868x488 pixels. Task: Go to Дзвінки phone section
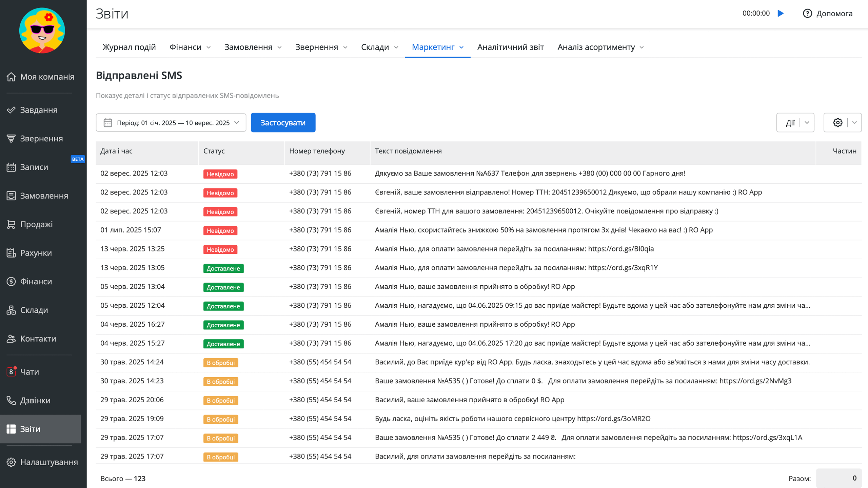click(x=35, y=400)
